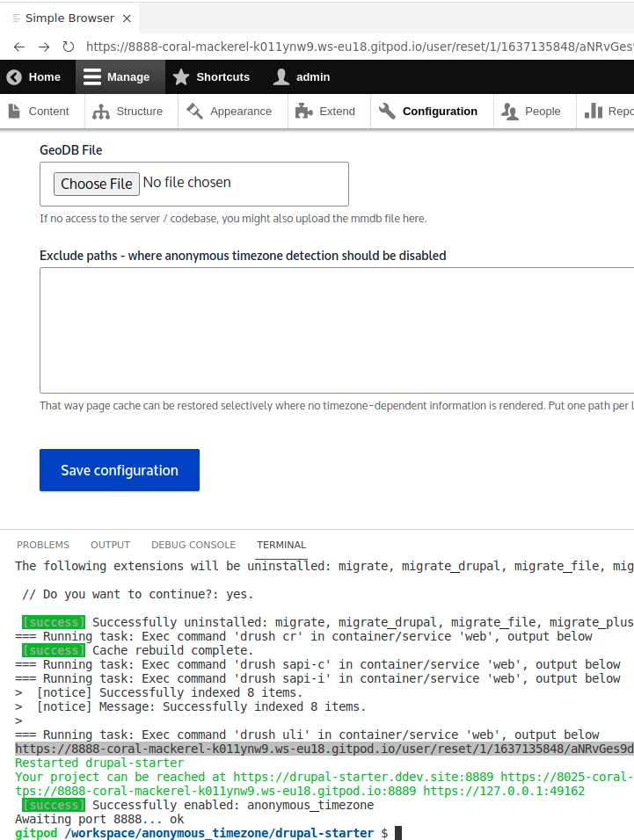Open 8888-coral-mackerel gitpod.io:8889 link
This screenshot has height=840, width=634.
[215, 791]
